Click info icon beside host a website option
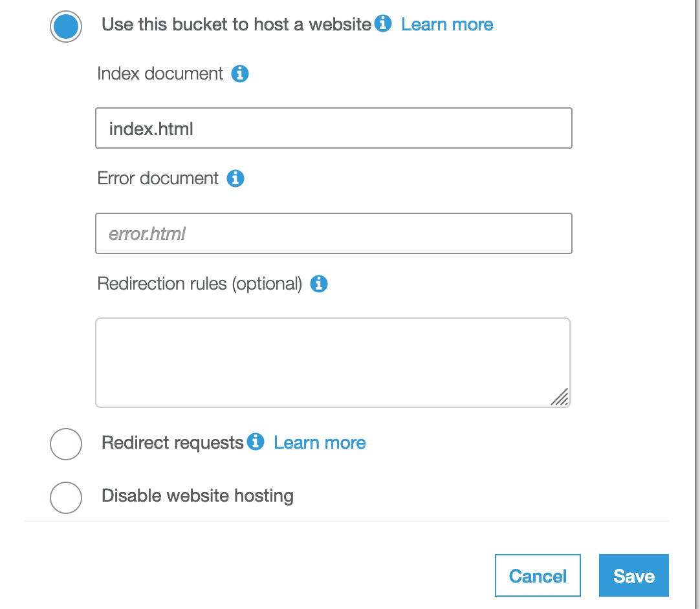The width and height of the screenshot is (700, 609). click(382, 23)
